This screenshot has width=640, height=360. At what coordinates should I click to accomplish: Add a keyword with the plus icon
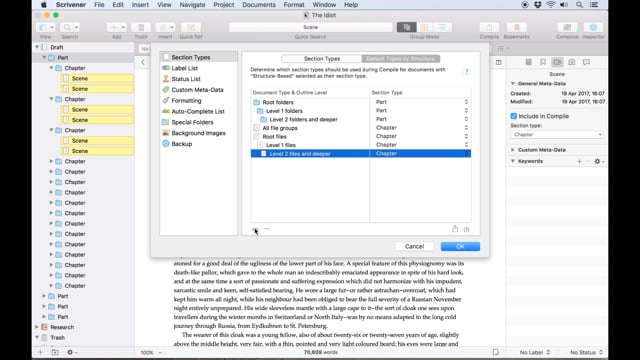point(579,161)
